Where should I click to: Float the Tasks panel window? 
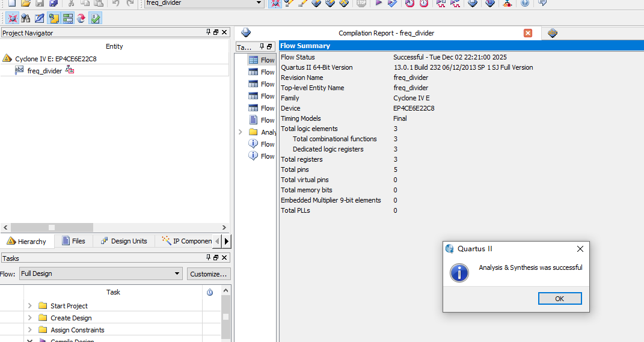point(216,257)
